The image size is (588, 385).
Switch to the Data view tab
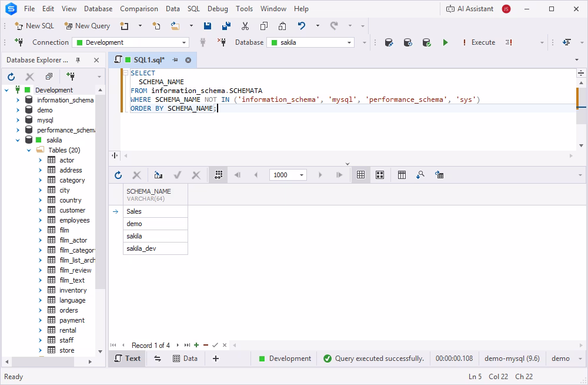tap(185, 359)
